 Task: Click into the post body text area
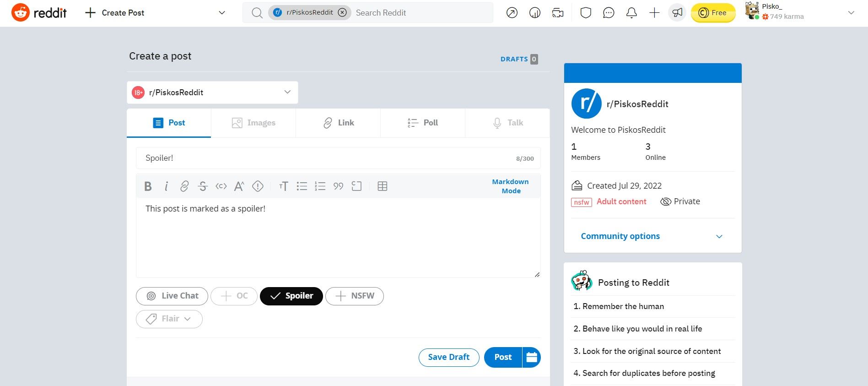pos(338,238)
